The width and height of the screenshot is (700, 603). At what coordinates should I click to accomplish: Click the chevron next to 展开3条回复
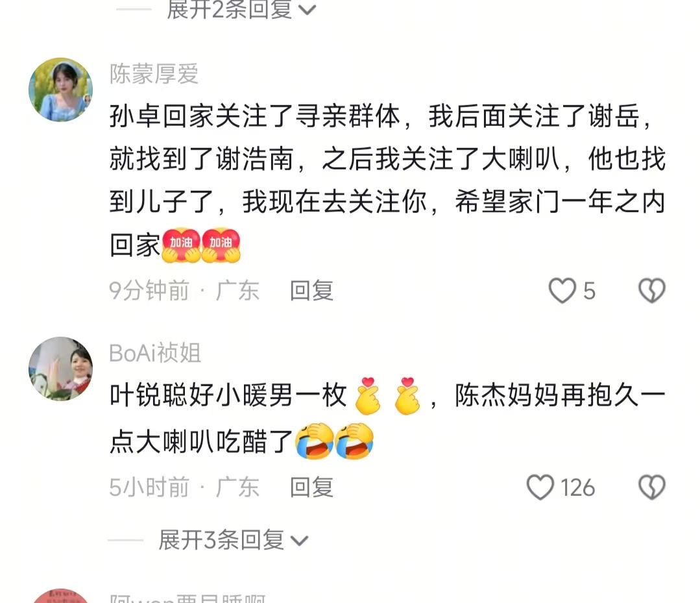tap(299, 541)
